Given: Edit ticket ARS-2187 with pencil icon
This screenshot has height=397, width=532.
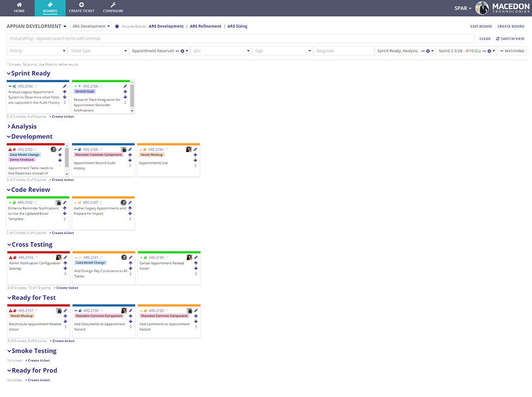Looking at the screenshot, I should click(x=130, y=203).
